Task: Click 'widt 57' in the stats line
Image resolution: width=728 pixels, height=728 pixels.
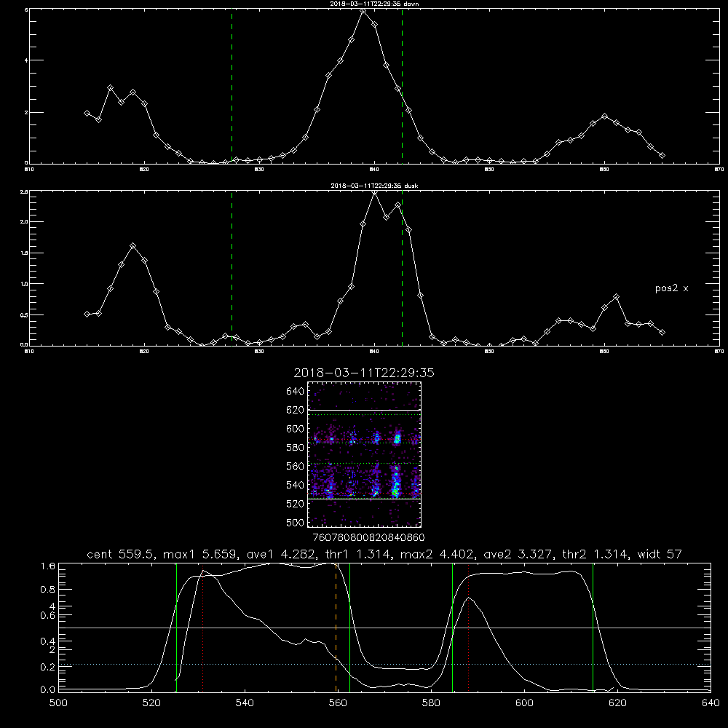Action: click(x=660, y=554)
